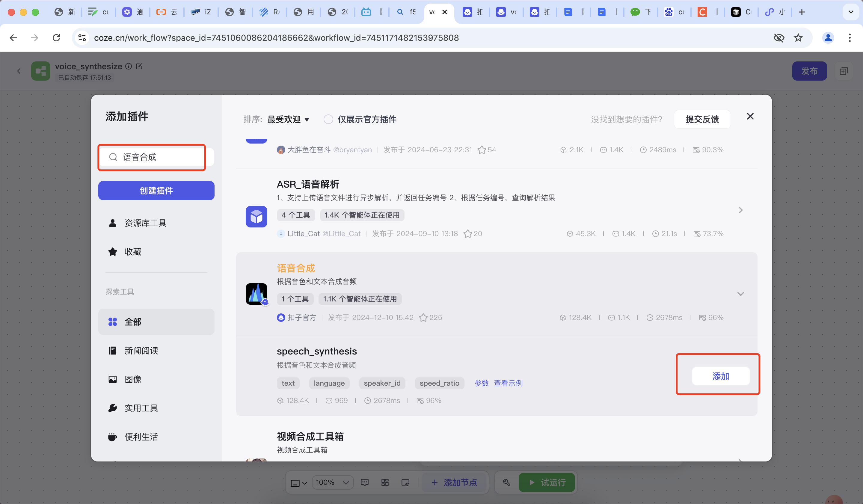Select 图像 category

pos(156,379)
